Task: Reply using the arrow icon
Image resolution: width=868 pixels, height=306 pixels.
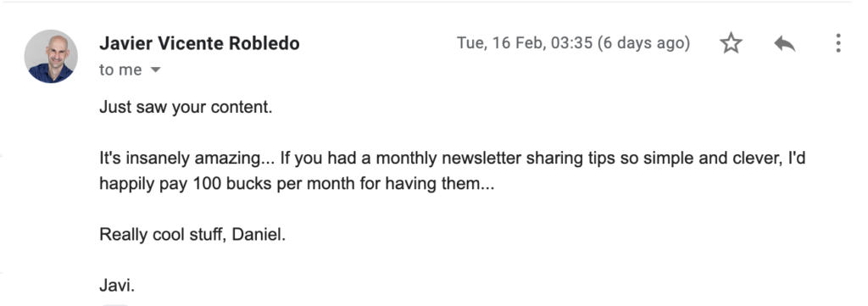Action: coord(784,43)
